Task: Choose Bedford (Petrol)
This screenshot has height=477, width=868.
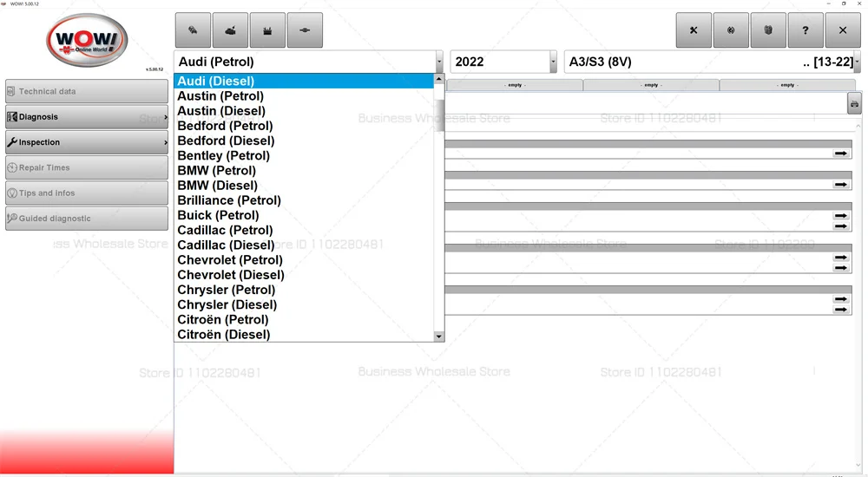Action: [x=304, y=126]
